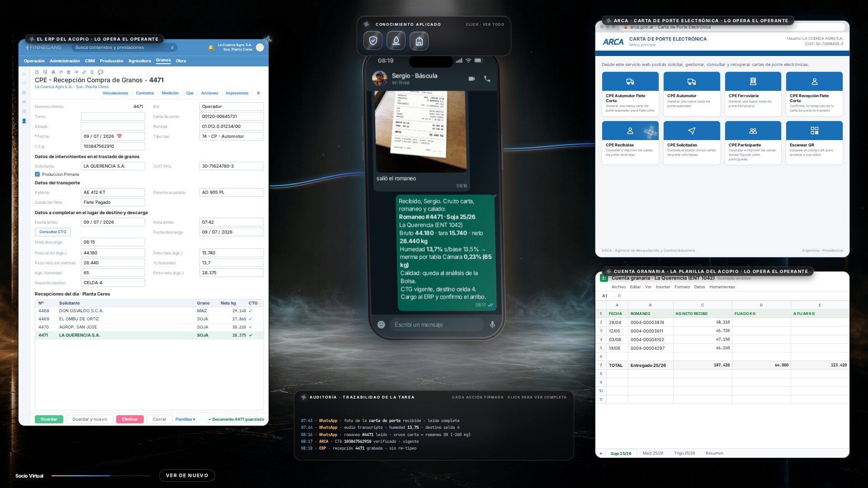Open the Contratos link
The width and height of the screenshot is (868, 488).
tap(145, 93)
